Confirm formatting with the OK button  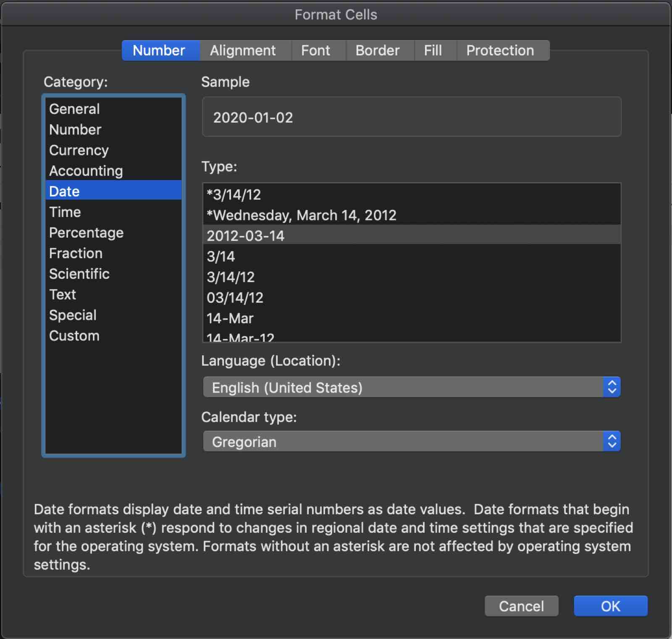(x=610, y=606)
